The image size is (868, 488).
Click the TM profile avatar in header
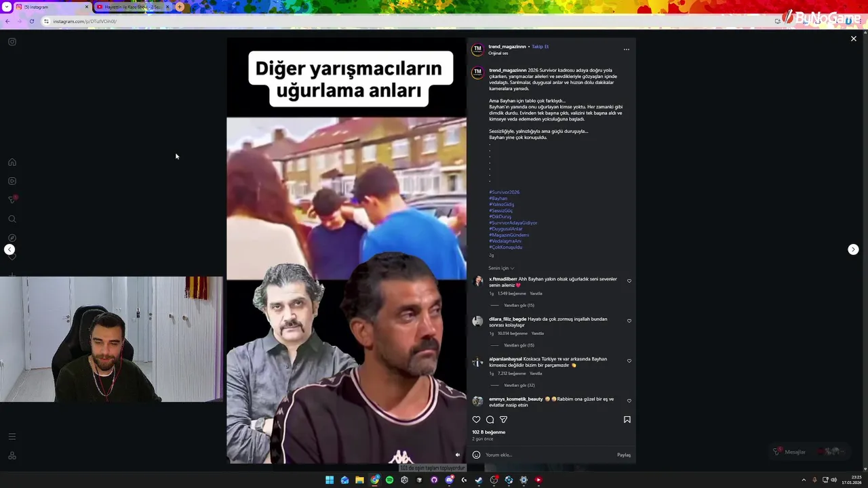pos(477,49)
